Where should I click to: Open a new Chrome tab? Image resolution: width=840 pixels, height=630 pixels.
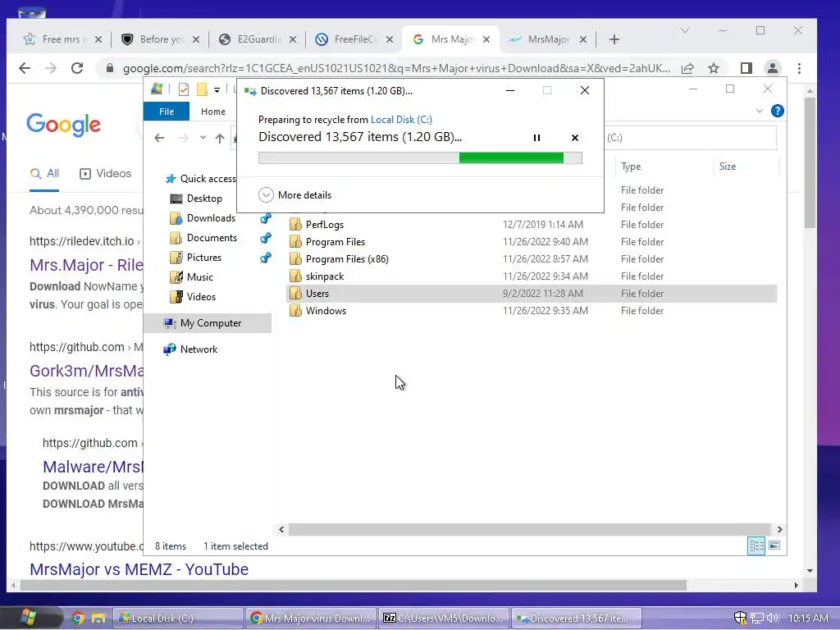(x=614, y=39)
